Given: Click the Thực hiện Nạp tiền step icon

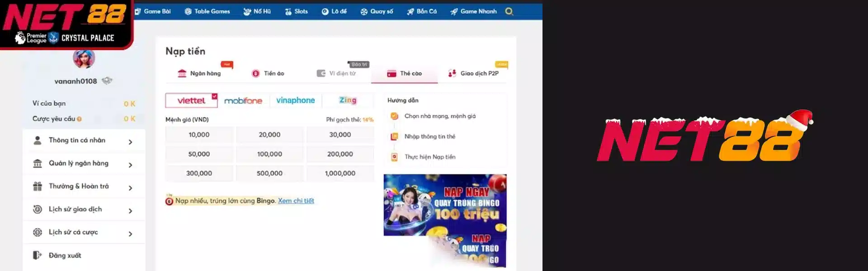Looking at the screenshot, I should click(x=394, y=157).
